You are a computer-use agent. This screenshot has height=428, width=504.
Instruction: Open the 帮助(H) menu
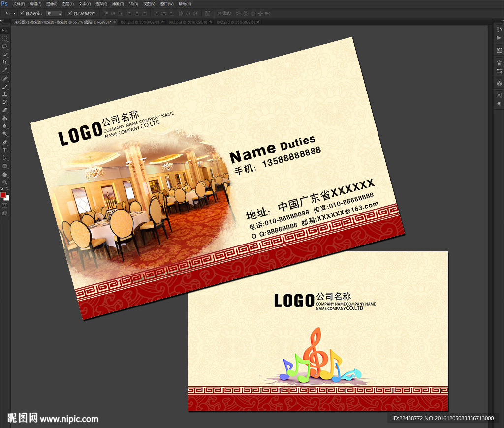click(185, 4)
